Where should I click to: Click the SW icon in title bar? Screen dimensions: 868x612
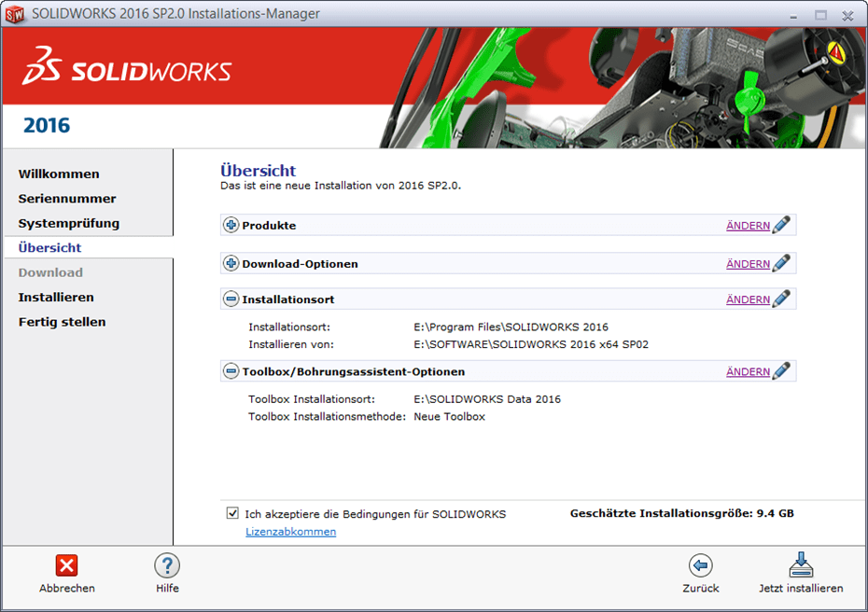(x=14, y=14)
